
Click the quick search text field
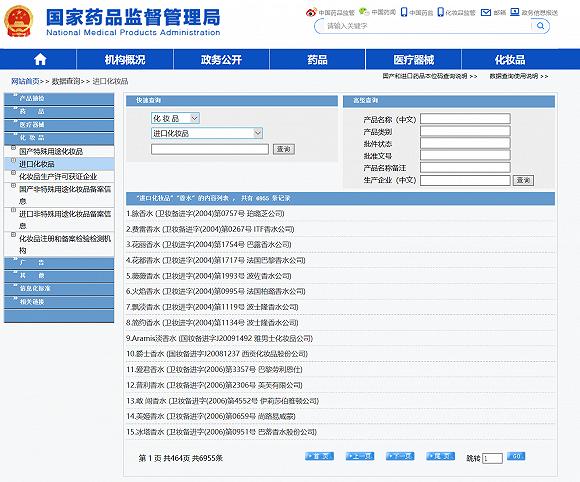210,149
